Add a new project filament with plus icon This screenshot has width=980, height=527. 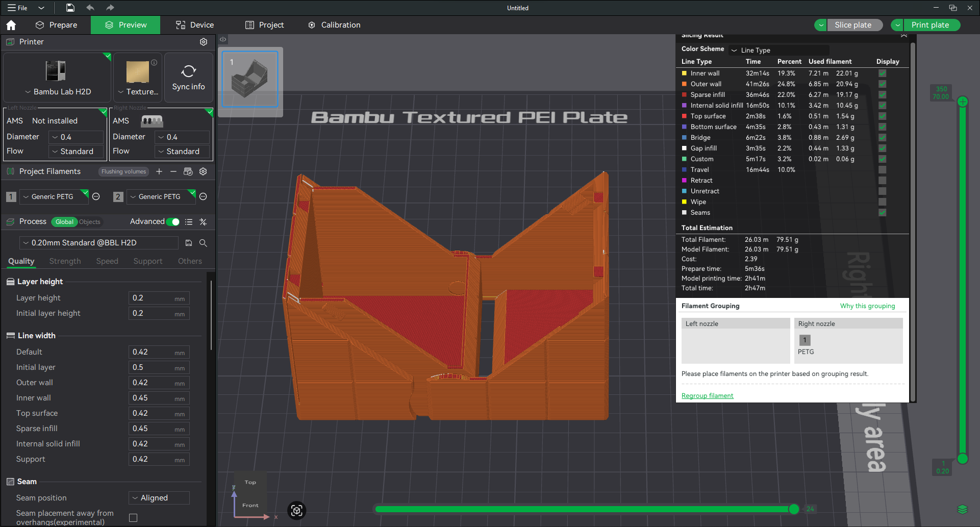click(159, 171)
